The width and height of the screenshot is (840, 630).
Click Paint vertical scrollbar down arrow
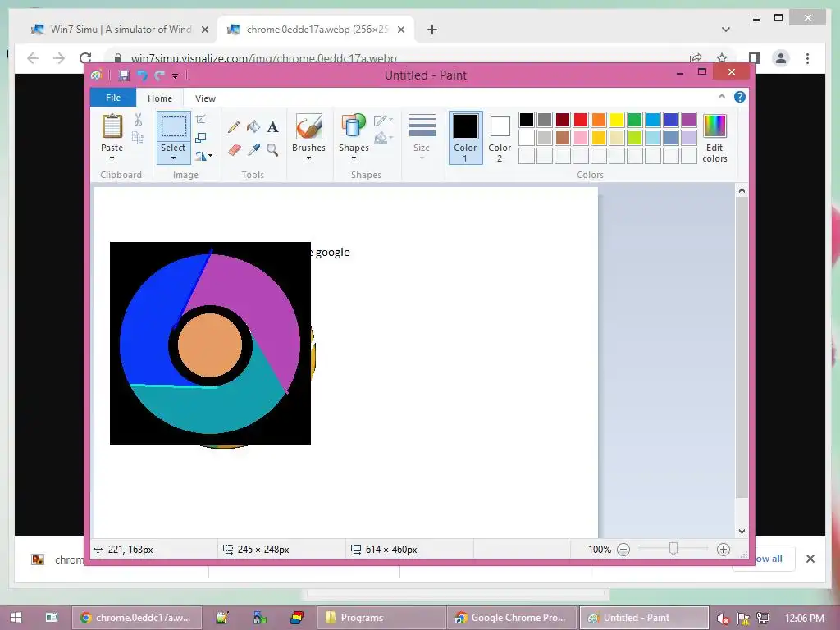point(742,532)
